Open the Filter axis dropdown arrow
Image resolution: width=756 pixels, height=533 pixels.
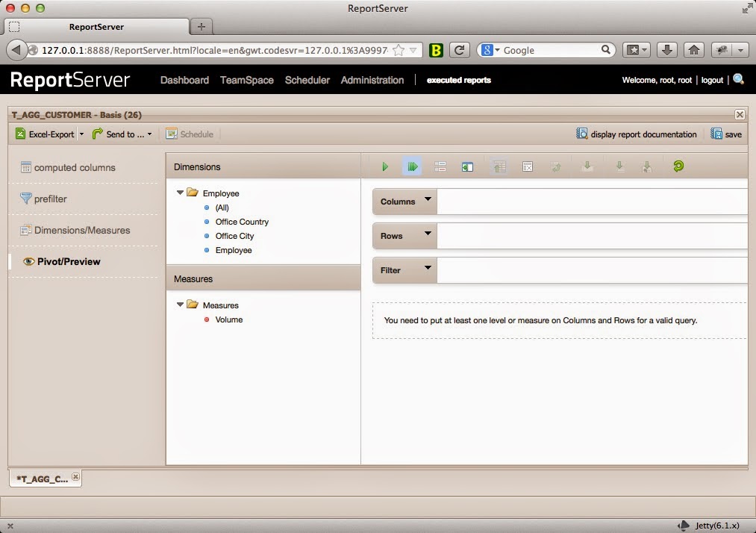(428, 268)
